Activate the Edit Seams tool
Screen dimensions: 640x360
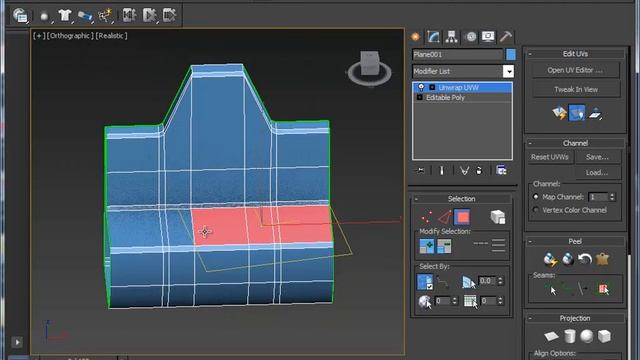pos(551,289)
